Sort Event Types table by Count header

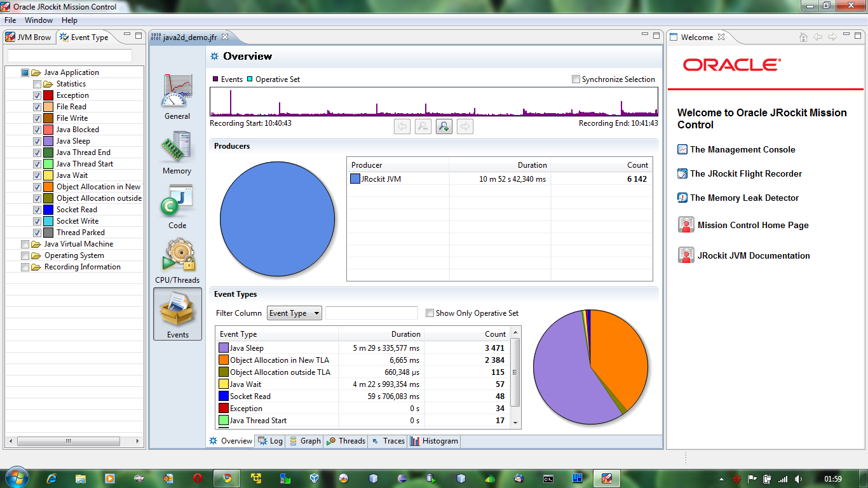coord(466,334)
